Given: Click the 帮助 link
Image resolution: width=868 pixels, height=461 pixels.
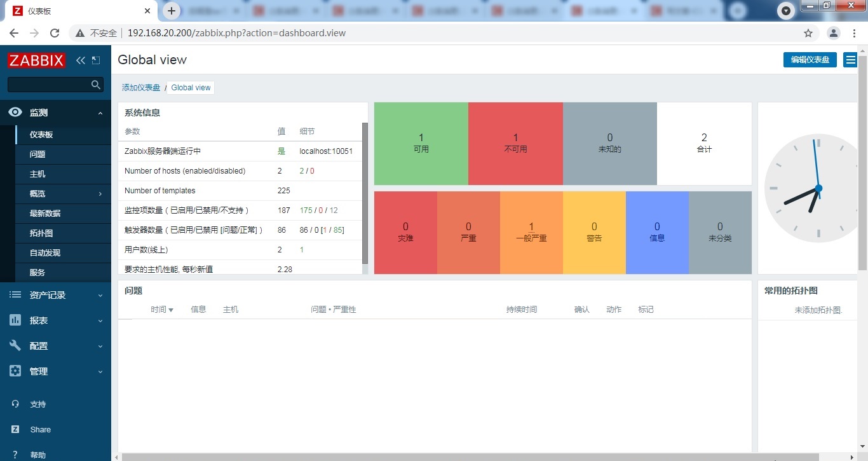Looking at the screenshot, I should click(37, 455).
